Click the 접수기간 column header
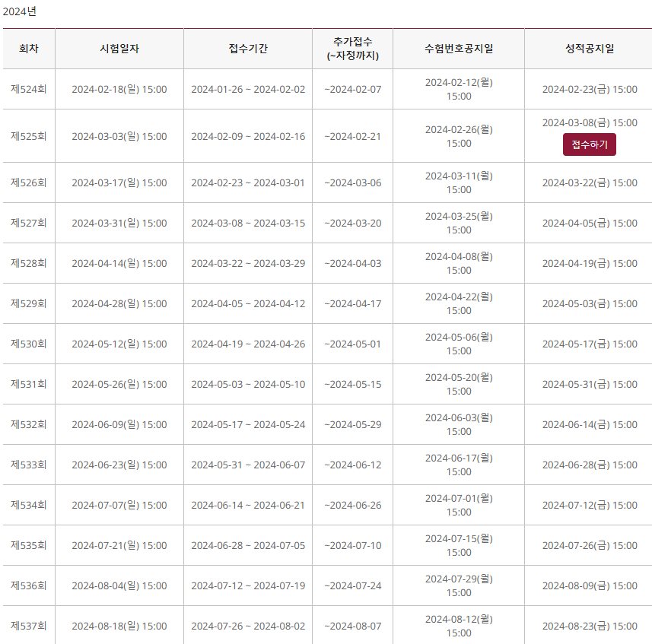652x644 pixels. tap(248, 49)
